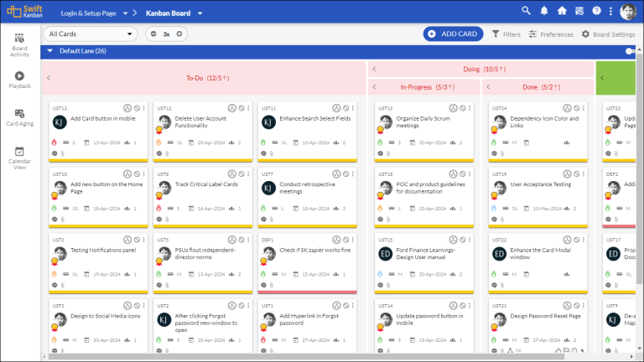The image size is (644, 362).
Task: Open the Kanban Board dropdown arrow
Action: [200, 13]
